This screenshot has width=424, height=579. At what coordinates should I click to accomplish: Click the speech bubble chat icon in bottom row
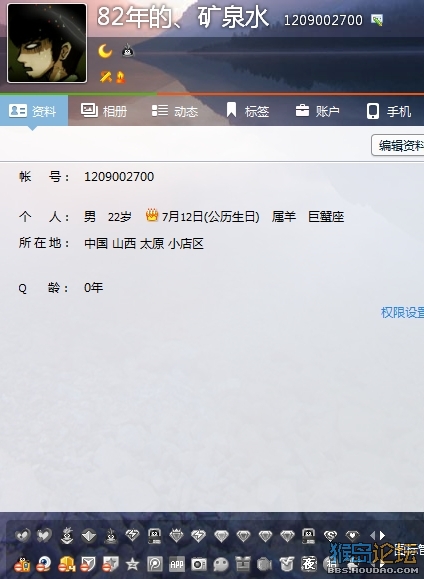point(221,564)
